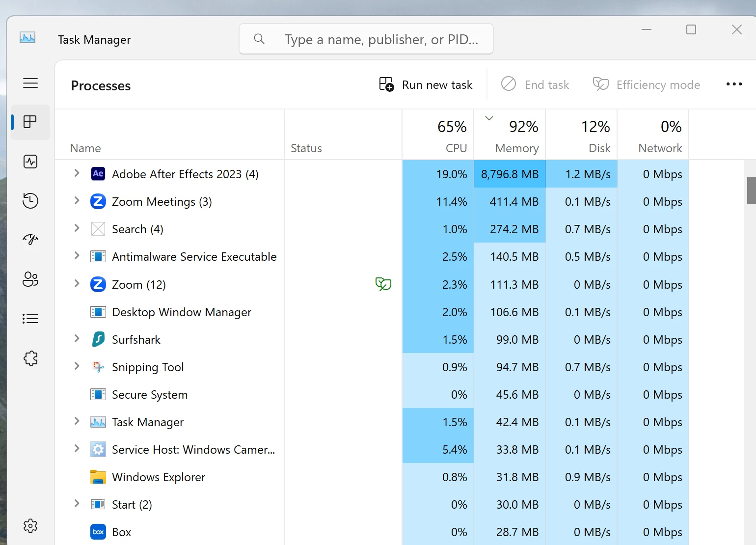Screen dimensions: 756x545
Task: Sort by the CPU column header
Action: pyautogui.click(x=438, y=135)
